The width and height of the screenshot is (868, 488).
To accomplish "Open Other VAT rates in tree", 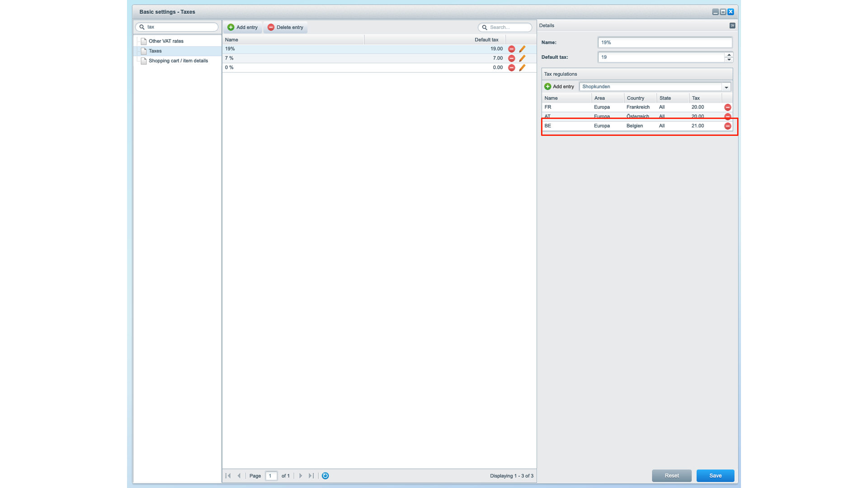I will pos(166,41).
